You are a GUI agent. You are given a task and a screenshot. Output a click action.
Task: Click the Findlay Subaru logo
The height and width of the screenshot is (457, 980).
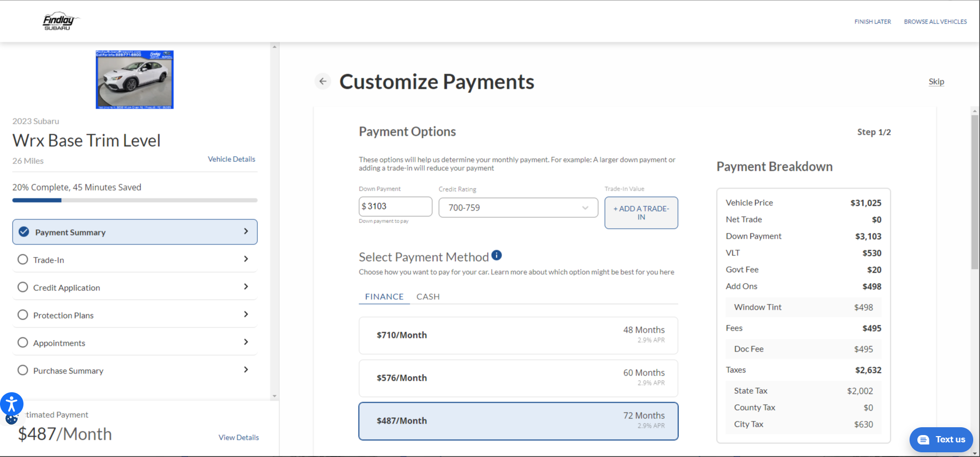tap(59, 21)
